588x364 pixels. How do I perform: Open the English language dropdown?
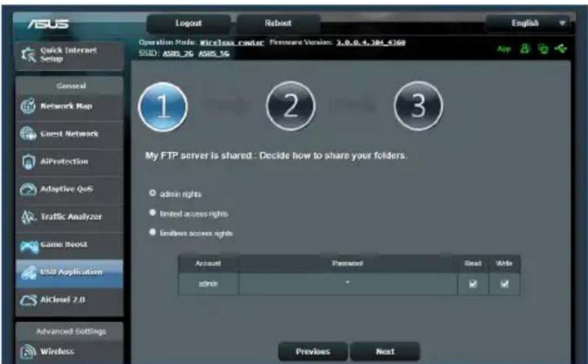tap(528, 23)
